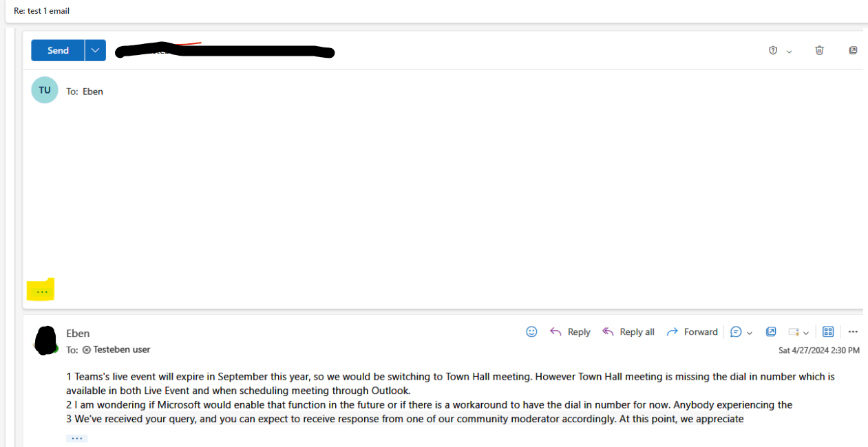This screenshot has height=447, width=868.
Task: Open the dropdown next to the help icon
Action: point(789,50)
